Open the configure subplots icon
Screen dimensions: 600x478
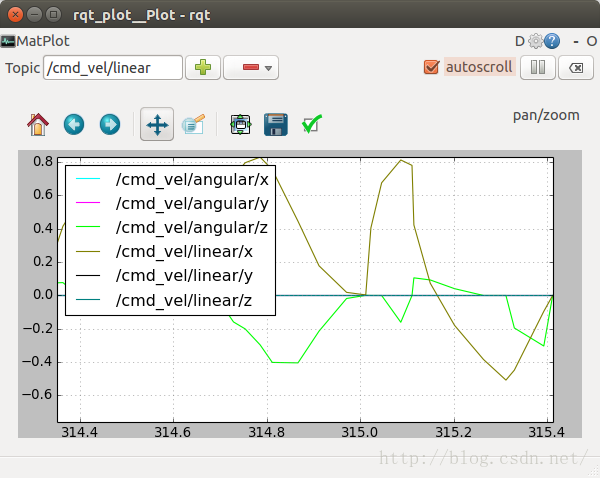240,124
